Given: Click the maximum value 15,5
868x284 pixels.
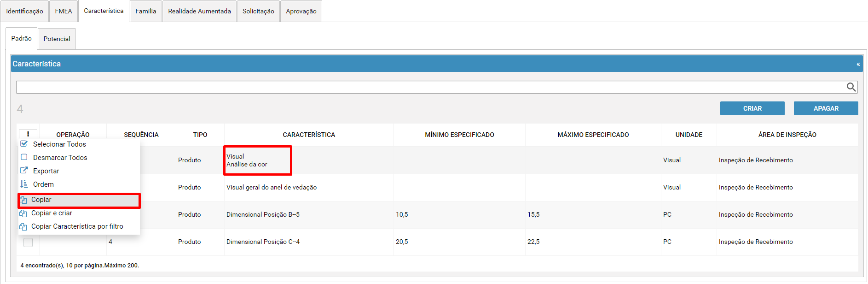Looking at the screenshot, I should [533, 214].
